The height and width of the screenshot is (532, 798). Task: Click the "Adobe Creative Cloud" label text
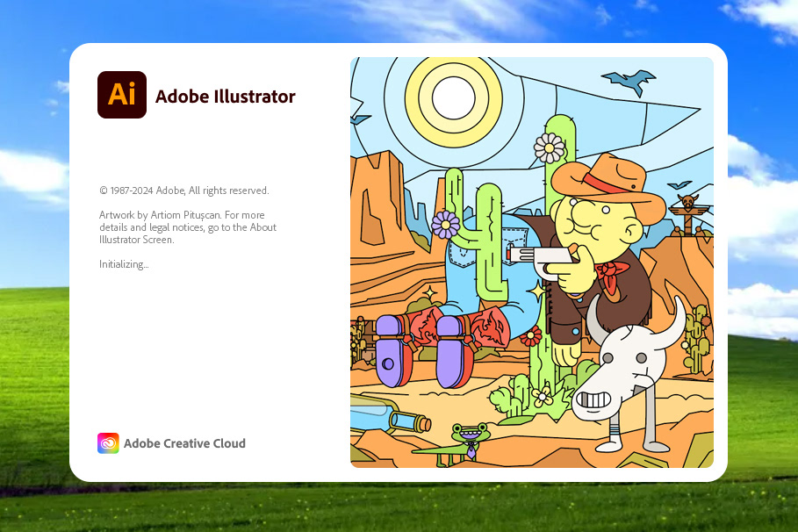click(184, 443)
